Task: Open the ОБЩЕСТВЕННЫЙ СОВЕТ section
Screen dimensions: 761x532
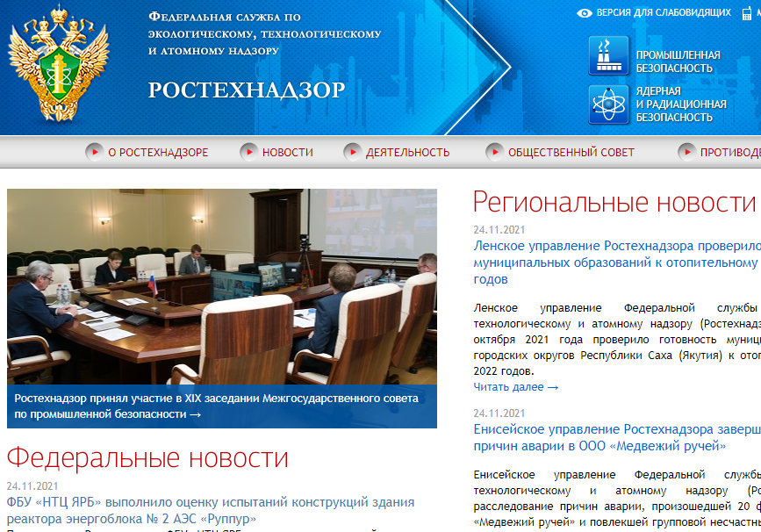Action: tap(571, 151)
